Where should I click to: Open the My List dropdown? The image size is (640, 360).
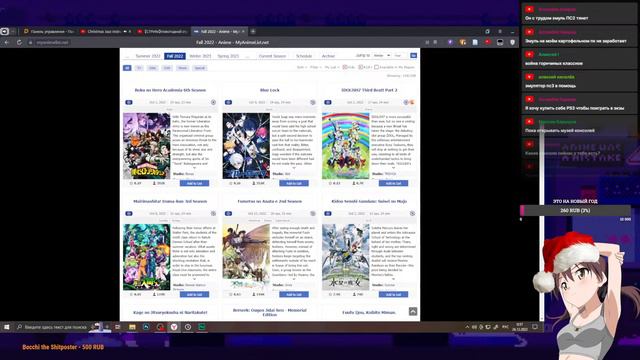331,67
